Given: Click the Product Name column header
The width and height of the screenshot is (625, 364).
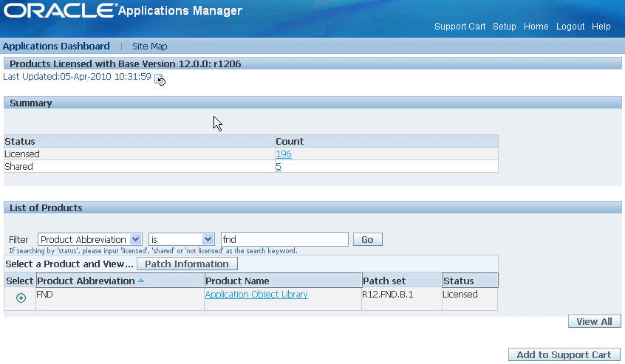Looking at the screenshot, I should click(x=283, y=281).
